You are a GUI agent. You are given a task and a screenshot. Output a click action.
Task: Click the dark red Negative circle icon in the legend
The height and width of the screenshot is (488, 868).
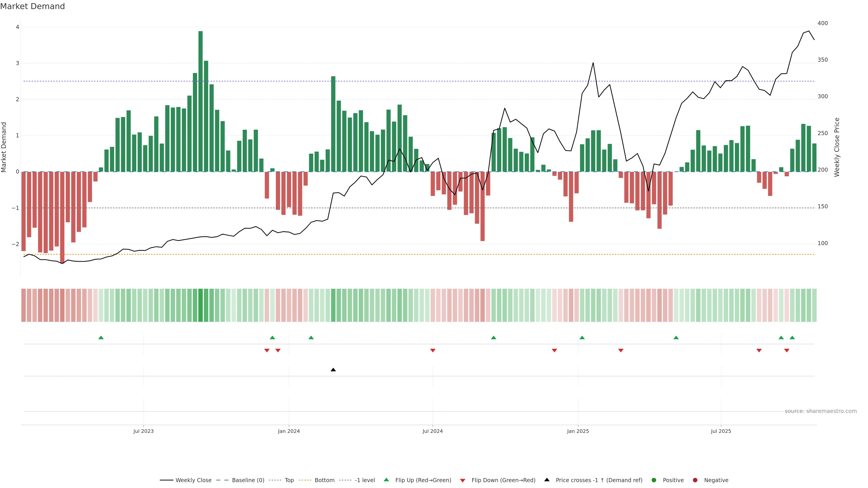pyautogui.click(x=695, y=480)
